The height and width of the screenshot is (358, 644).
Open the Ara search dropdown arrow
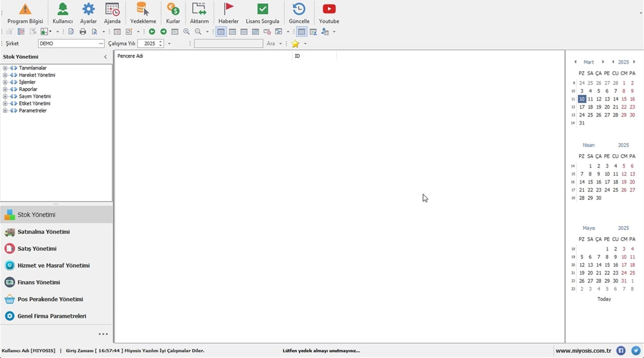point(281,43)
